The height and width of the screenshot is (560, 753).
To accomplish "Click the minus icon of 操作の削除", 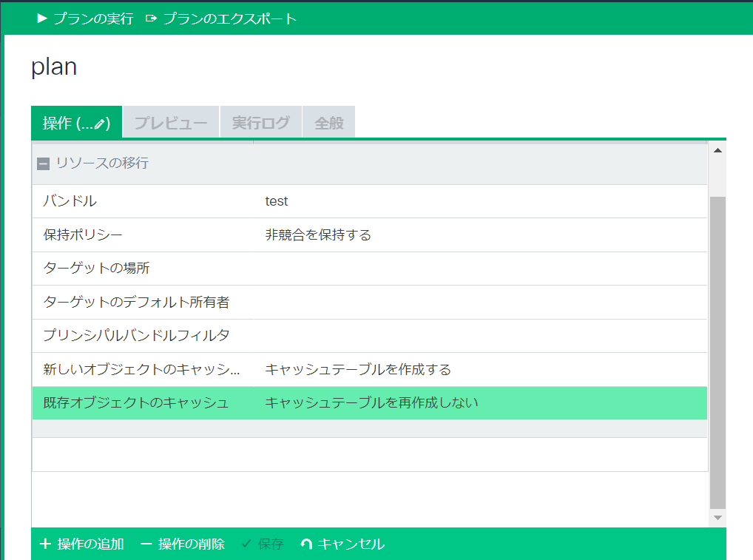I will [146, 544].
